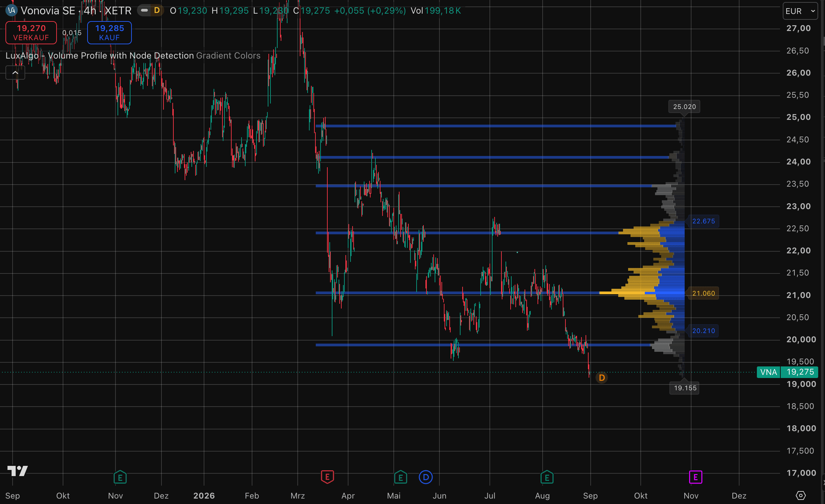The height and width of the screenshot is (504, 825).
Task: Click the 25.020 profile high label
Action: pos(684,107)
